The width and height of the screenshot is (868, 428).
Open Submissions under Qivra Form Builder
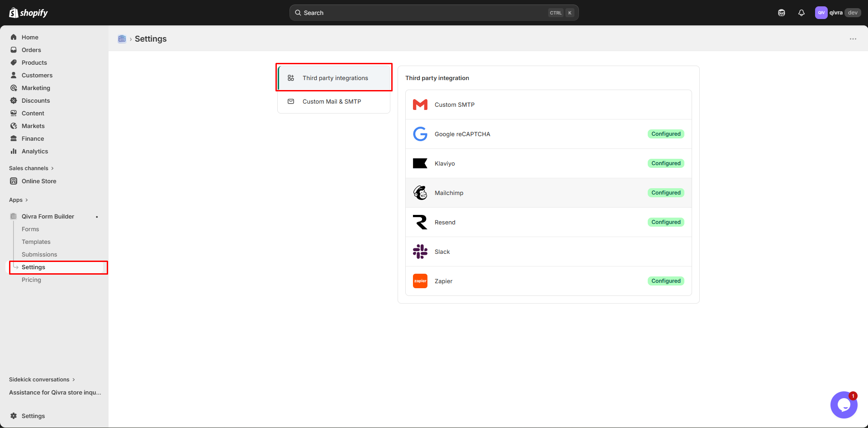[39, 254]
